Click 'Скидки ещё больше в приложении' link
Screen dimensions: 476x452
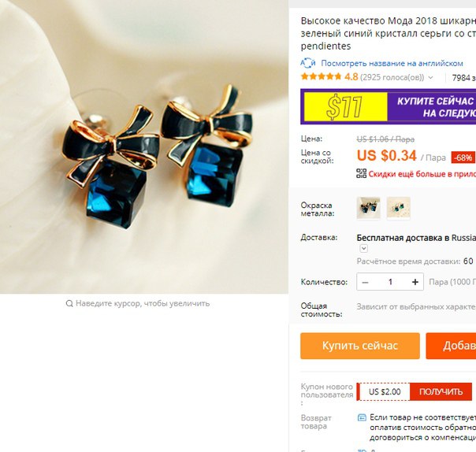click(x=422, y=174)
